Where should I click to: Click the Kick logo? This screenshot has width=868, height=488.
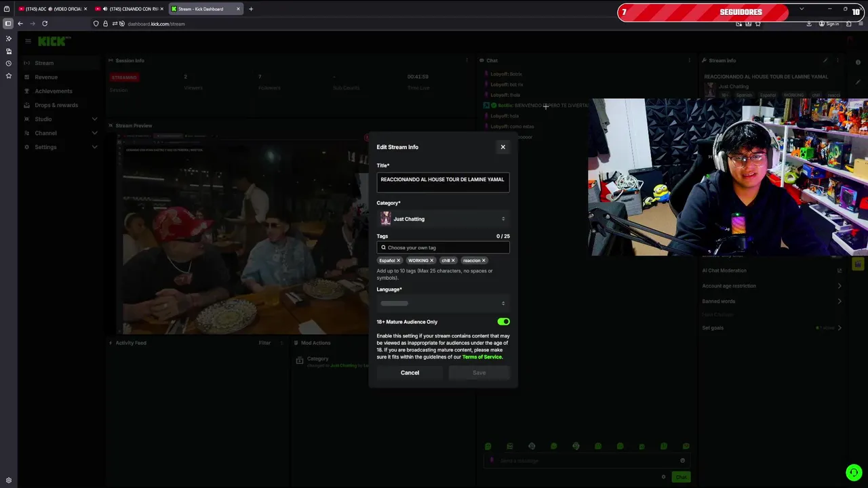[x=53, y=41]
